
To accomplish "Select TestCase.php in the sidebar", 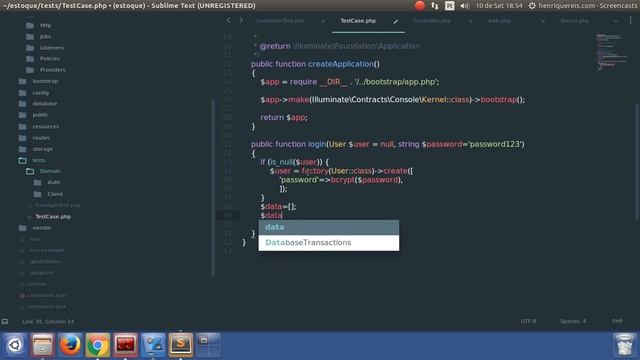I will [53, 217].
